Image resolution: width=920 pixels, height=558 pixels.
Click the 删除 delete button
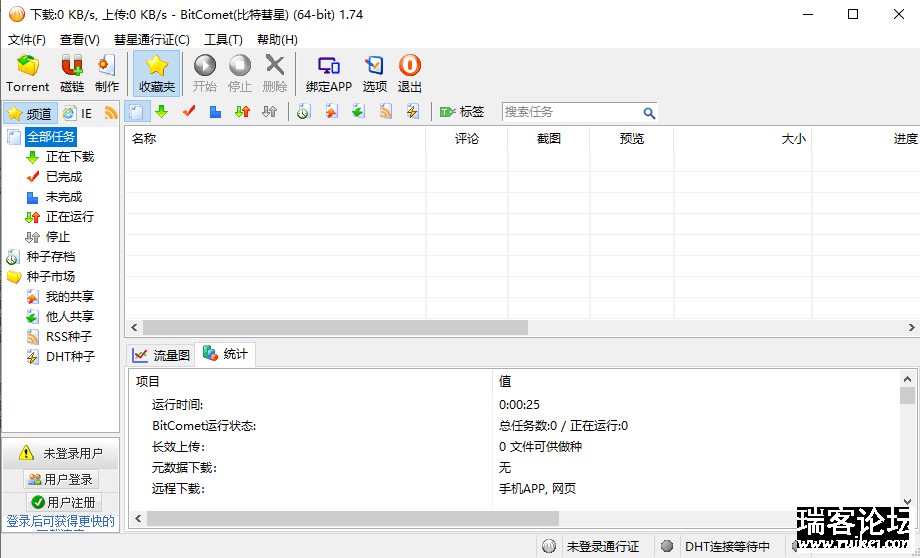pyautogui.click(x=275, y=73)
